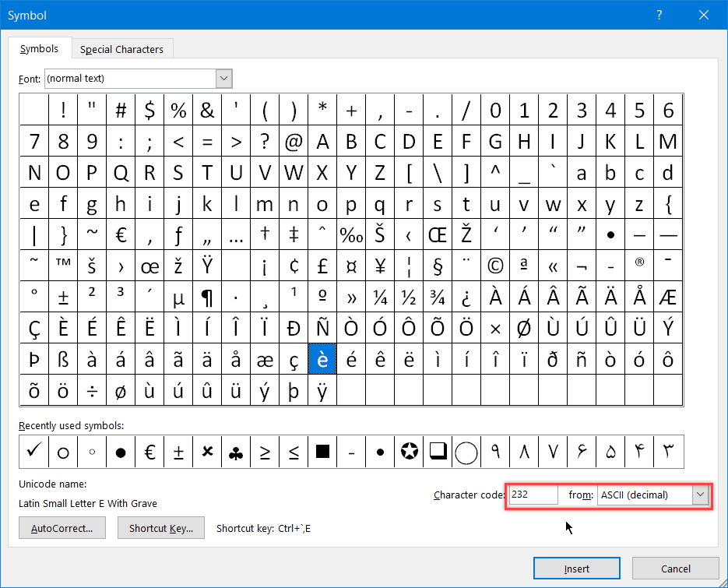Click the Character code input field

click(x=533, y=495)
